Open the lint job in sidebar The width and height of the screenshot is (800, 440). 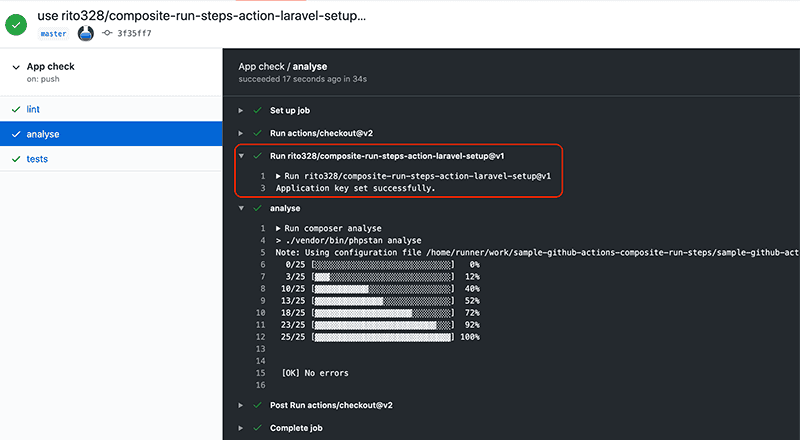point(33,108)
